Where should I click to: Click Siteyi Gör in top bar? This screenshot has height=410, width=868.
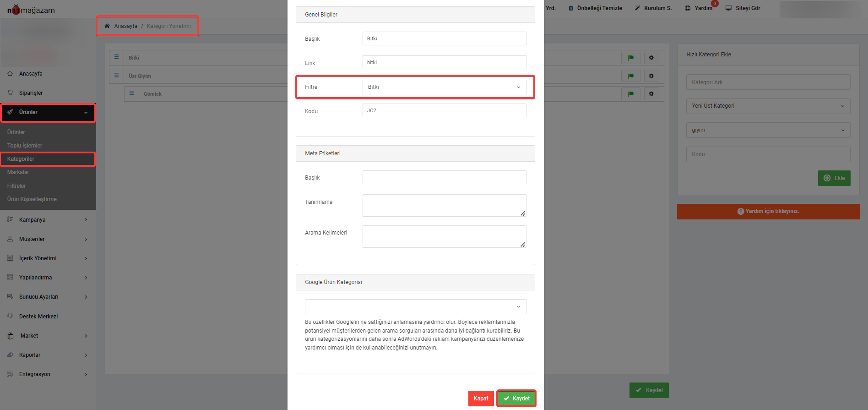point(743,8)
